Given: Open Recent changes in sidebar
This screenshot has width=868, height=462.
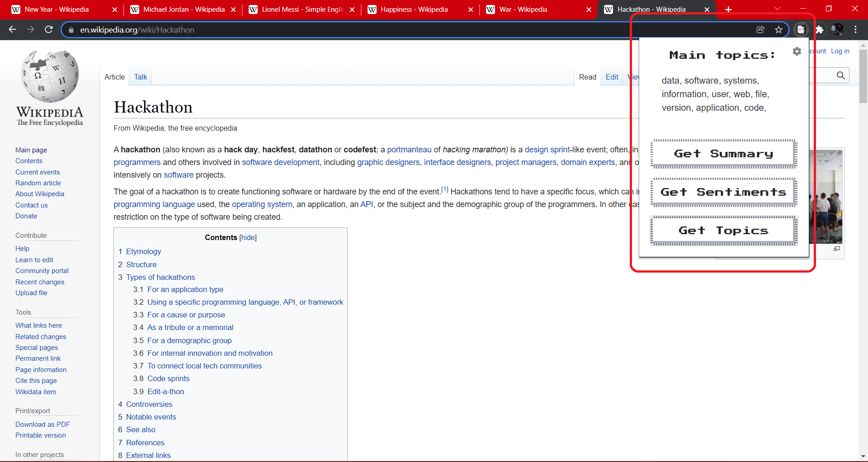Looking at the screenshot, I should click(x=40, y=282).
